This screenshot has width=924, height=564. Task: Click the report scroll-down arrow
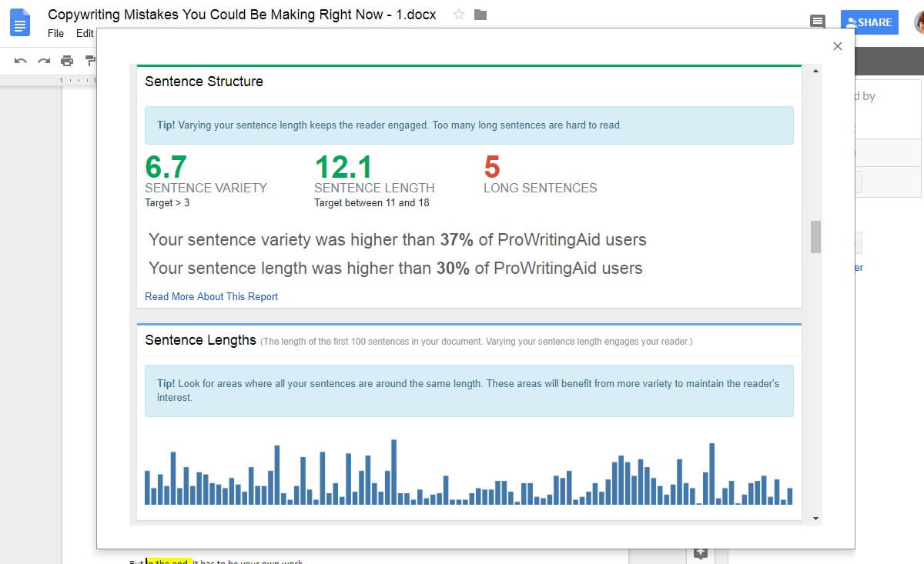815,519
